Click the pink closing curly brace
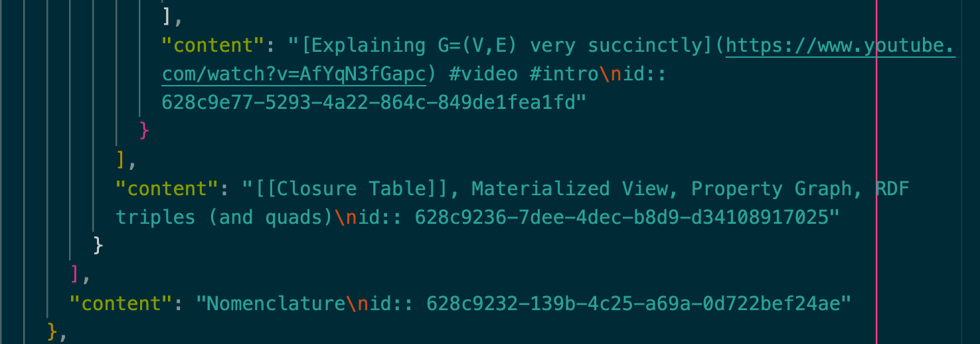 click(x=145, y=131)
